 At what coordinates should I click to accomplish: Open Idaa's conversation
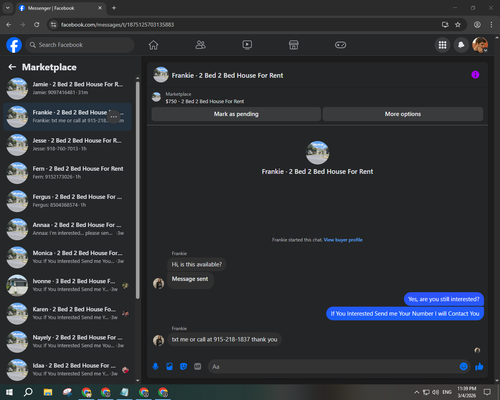(68, 369)
